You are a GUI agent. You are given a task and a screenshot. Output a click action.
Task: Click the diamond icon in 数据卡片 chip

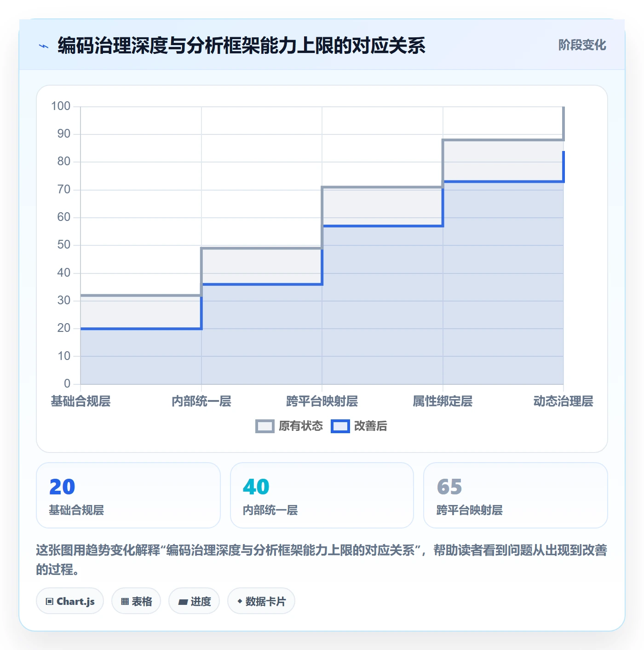coord(240,601)
